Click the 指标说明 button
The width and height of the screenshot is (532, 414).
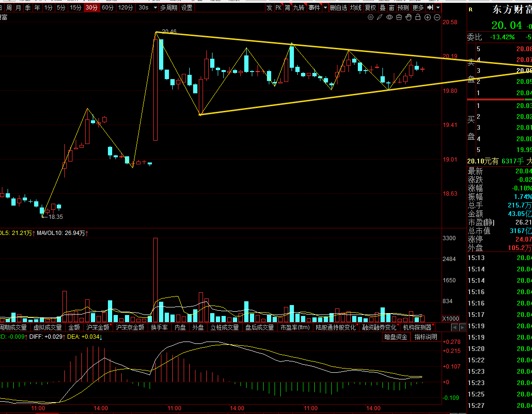click(x=426, y=337)
